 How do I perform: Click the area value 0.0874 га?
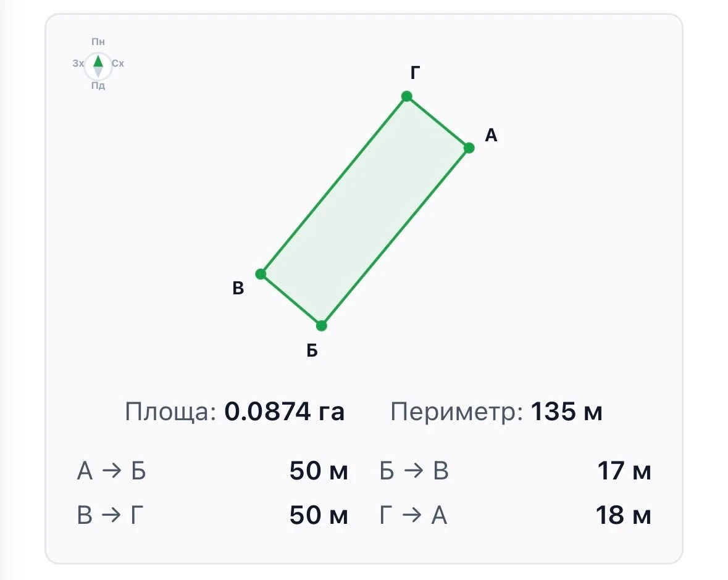coord(284,412)
